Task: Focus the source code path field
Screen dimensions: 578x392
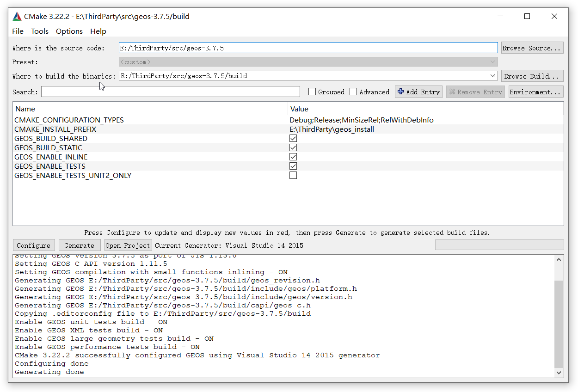Action: click(308, 48)
